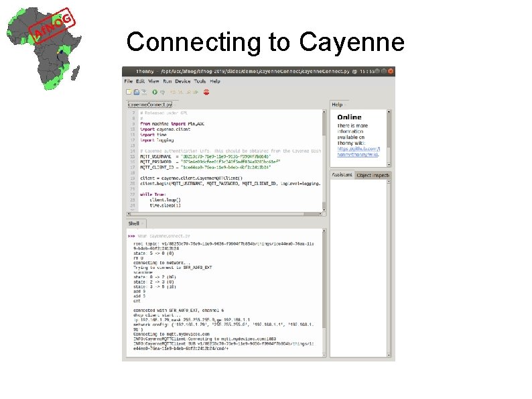The height and width of the screenshot is (399, 532).
Task: Click the Step out toolbar icon
Action: pos(189,92)
